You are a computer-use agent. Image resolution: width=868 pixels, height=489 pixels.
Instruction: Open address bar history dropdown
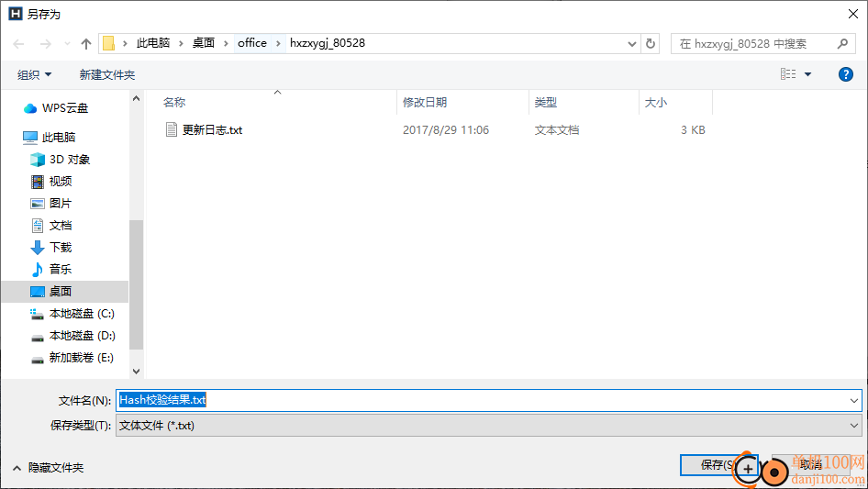[x=631, y=44]
